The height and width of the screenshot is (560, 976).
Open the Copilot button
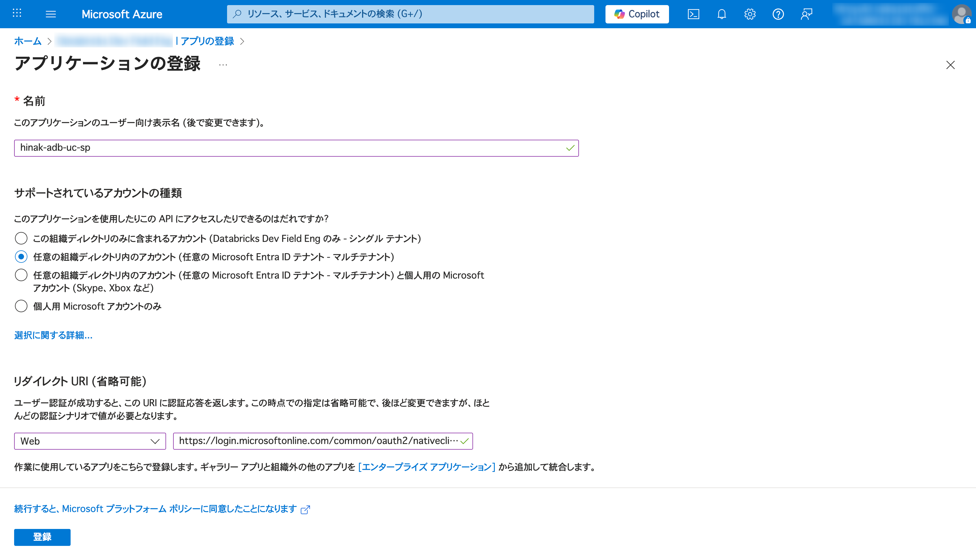[x=637, y=14]
